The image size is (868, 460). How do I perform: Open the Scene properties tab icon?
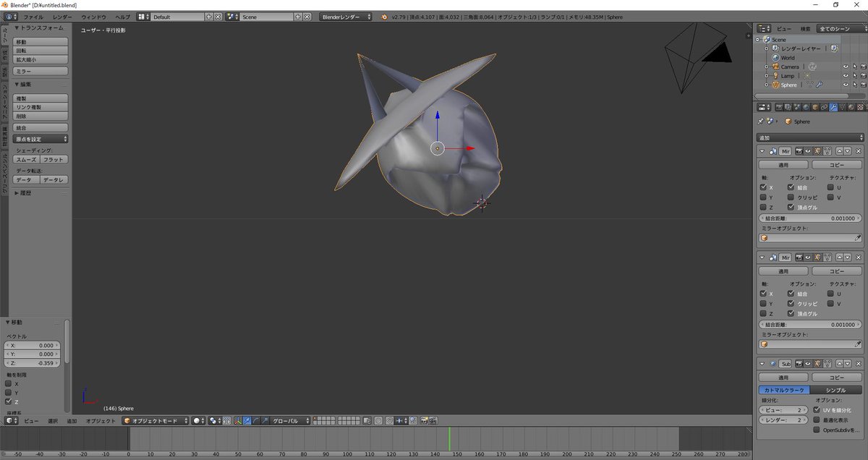tap(796, 107)
